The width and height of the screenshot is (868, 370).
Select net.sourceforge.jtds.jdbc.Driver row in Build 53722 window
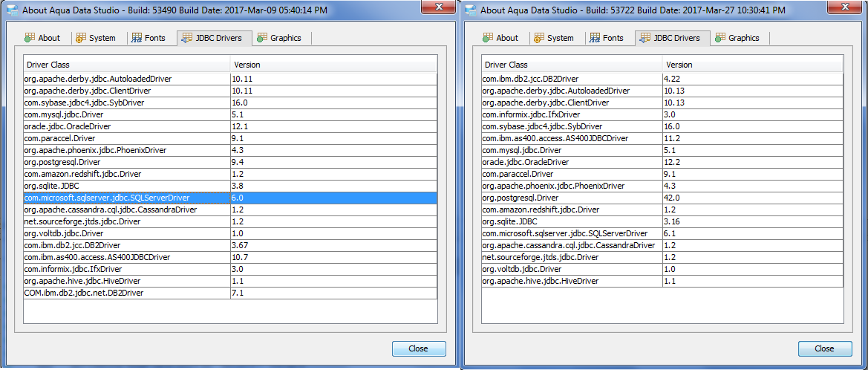pos(662,257)
